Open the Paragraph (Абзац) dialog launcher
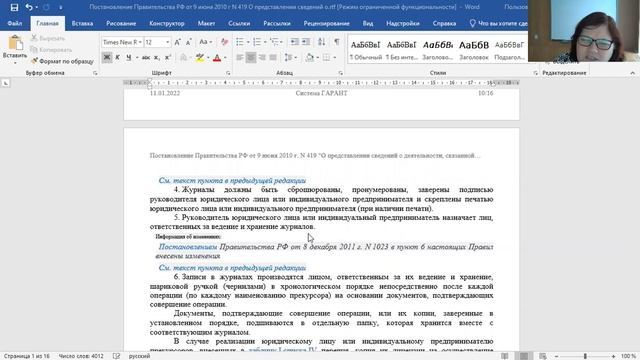Viewport: 640px width, 360px height. point(340,73)
